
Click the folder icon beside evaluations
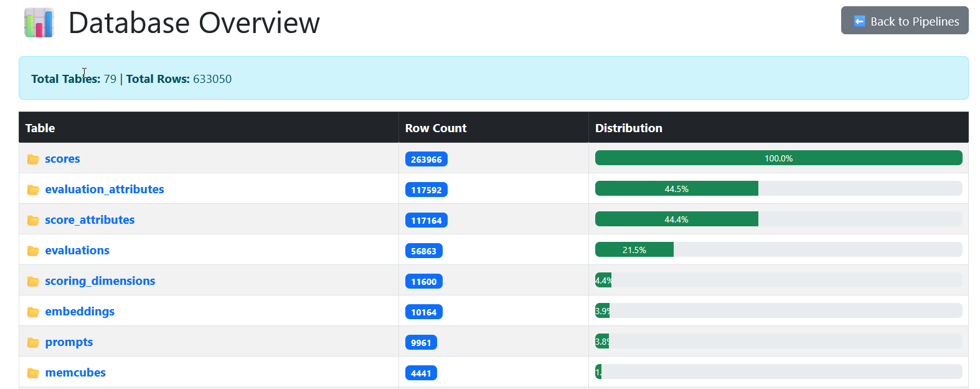point(33,251)
